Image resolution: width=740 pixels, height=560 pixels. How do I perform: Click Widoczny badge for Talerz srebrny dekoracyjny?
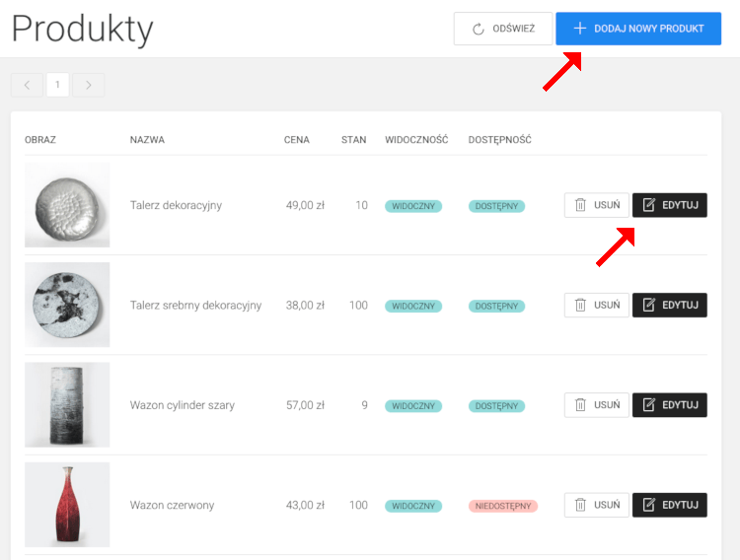pos(413,307)
